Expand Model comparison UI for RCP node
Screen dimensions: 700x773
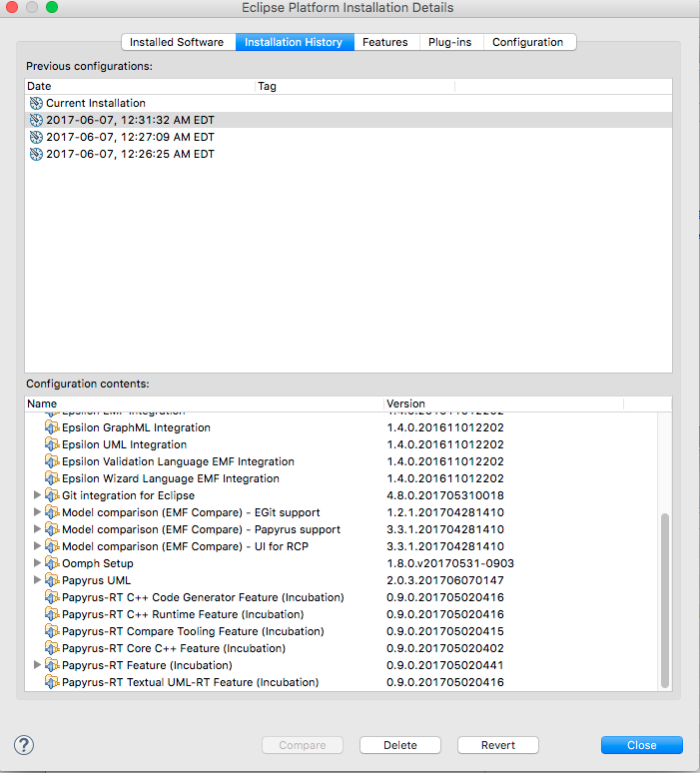(37, 546)
